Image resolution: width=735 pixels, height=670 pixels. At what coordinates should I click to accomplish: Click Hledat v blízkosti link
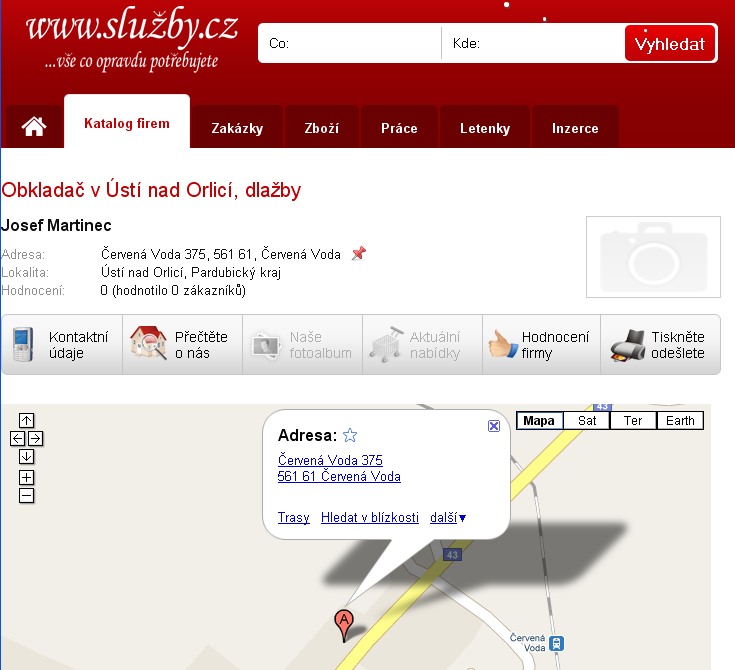pyautogui.click(x=370, y=517)
